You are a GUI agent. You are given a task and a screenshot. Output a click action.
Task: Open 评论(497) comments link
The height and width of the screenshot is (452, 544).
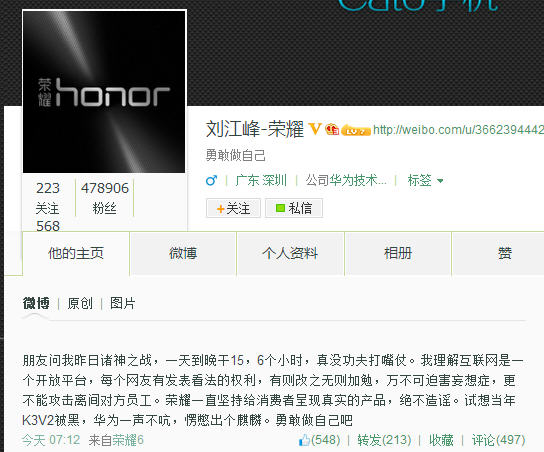[498, 440]
